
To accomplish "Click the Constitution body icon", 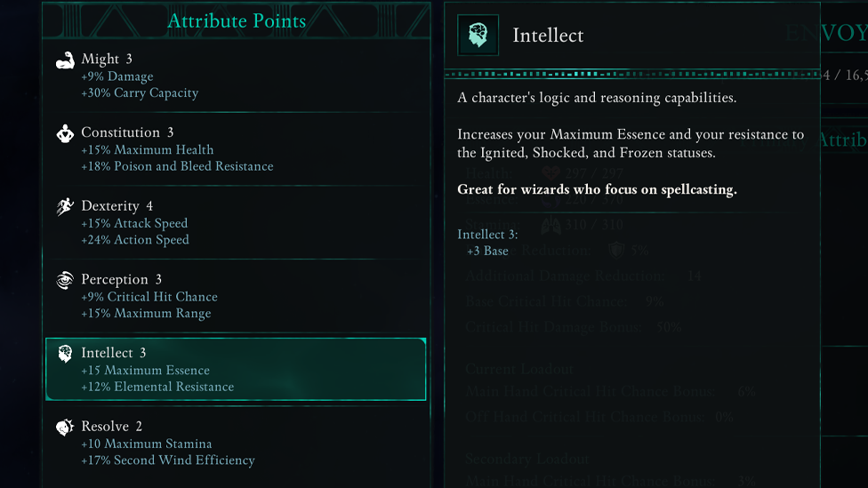I will point(65,134).
